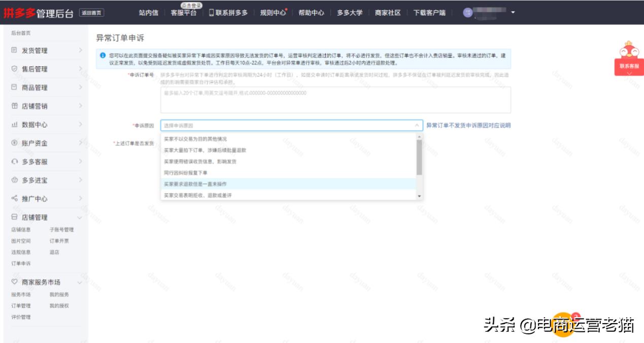The height and width of the screenshot is (343, 644).
Task: Open 订单管理 under 商家服务市场
Action: [x=21, y=305]
